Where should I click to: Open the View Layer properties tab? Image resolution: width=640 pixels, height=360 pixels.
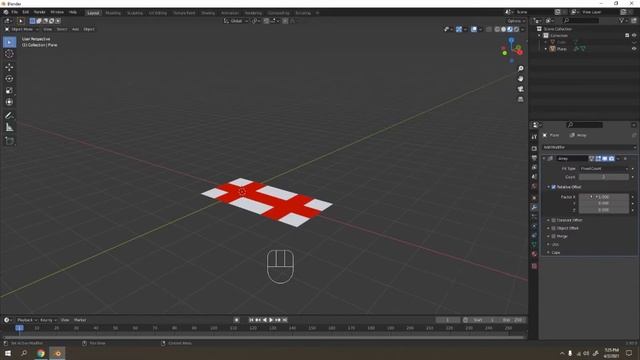[x=534, y=167]
